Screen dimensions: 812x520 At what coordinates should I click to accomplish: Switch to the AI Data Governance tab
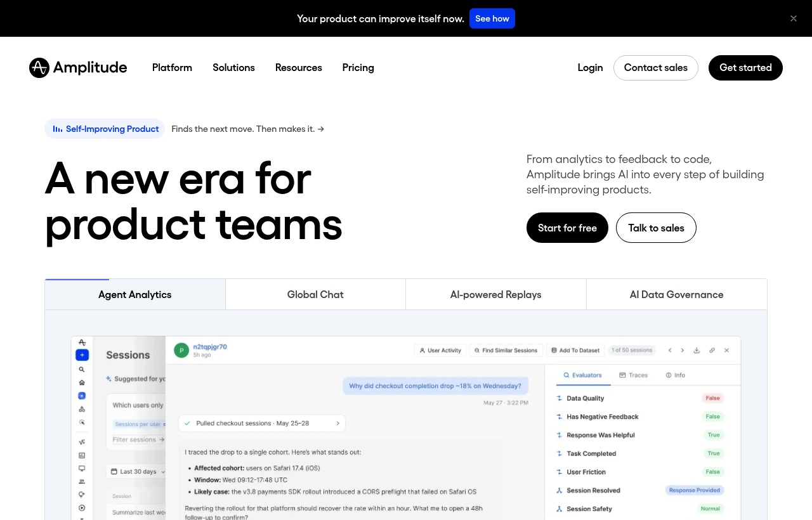pos(677,294)
